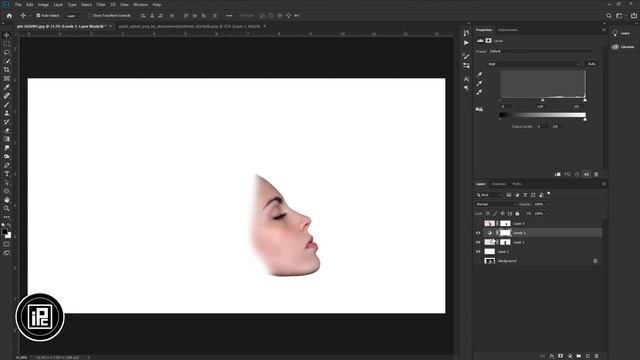Viewport: 640px width, 360px height.
Task: Open the Preset dropdown showing Default
Action: pyautogui.click(x=542, y=51)
